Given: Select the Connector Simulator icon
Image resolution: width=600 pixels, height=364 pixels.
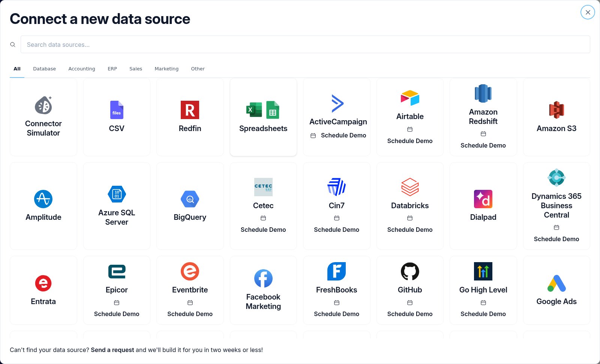Looking at the screenshot, I should tap(43, 105).
